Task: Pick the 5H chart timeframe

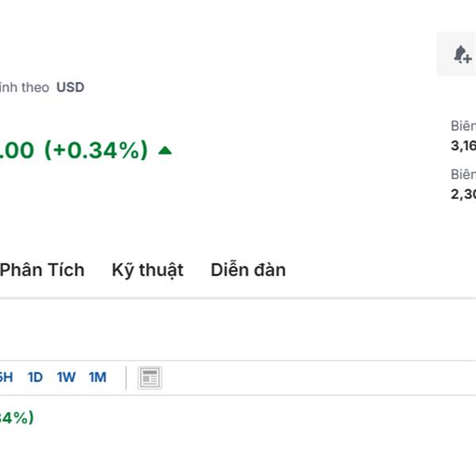Action: tap(6, 378)
